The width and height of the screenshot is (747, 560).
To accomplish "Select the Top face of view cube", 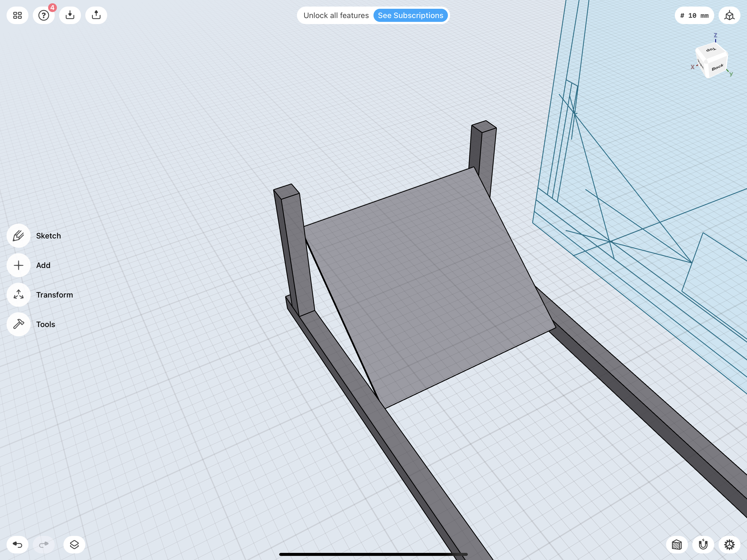I will point(711,50).
